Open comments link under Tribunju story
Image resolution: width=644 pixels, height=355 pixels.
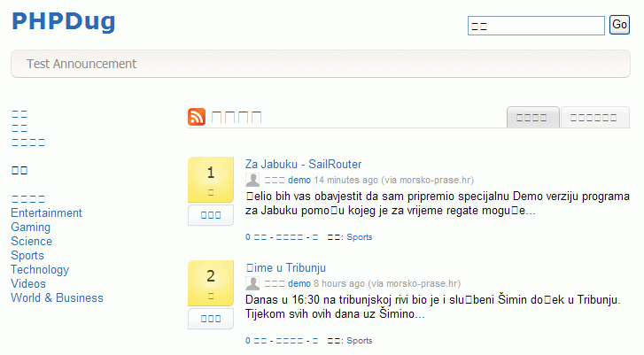[256, 341]
